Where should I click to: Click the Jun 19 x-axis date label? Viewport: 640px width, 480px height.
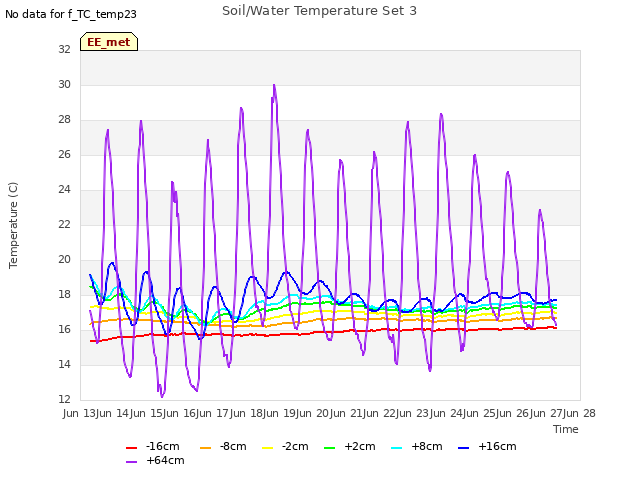tap(281, 413)
